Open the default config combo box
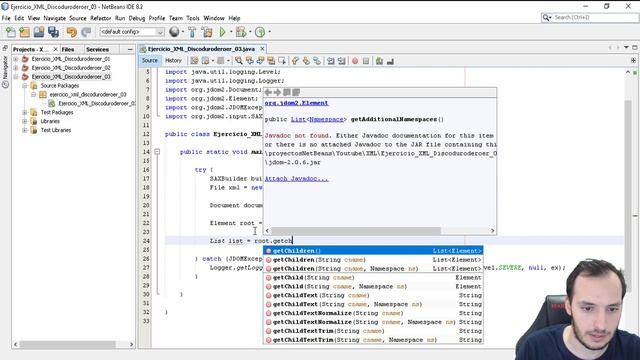Image resolution: width=640 pixels, height=360 pixels. coord(132,32)
